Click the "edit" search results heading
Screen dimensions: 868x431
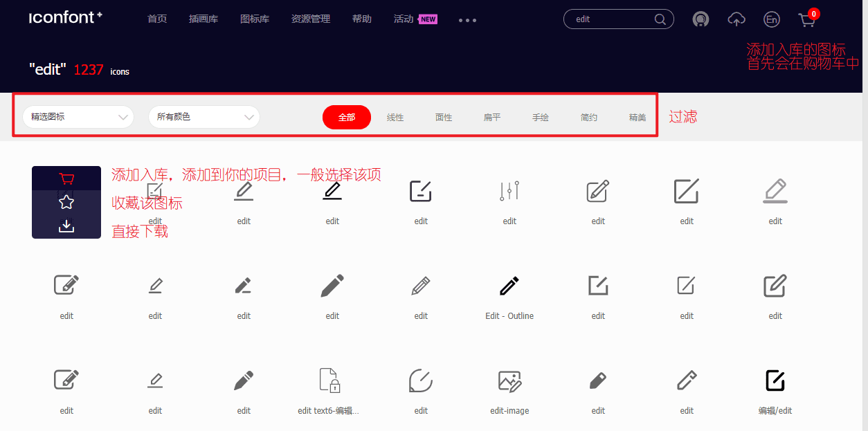(48, 69)
